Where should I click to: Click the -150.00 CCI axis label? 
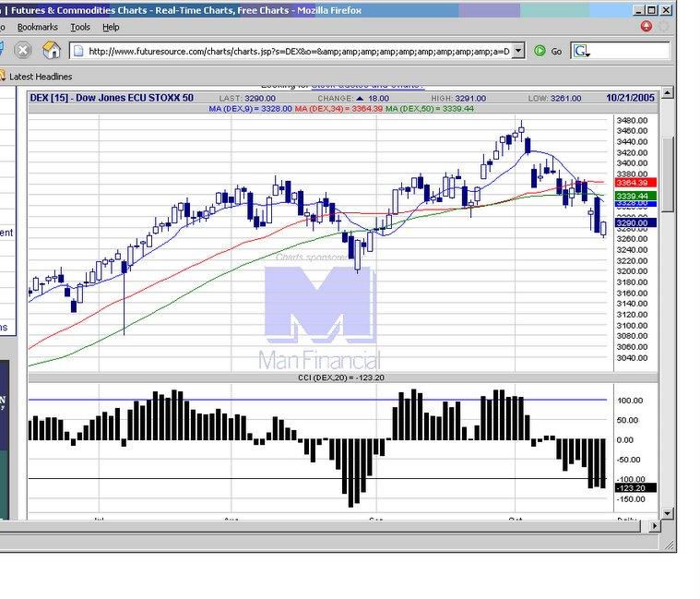(631, 499)
